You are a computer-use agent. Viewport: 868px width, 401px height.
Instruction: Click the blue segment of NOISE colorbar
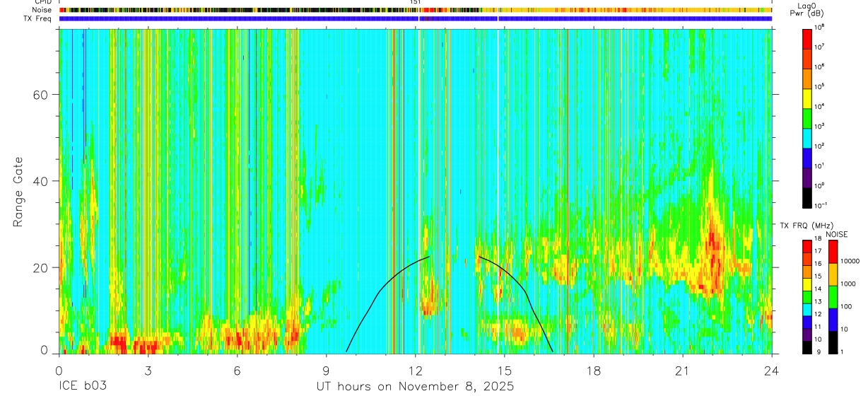tap(833, 320)
